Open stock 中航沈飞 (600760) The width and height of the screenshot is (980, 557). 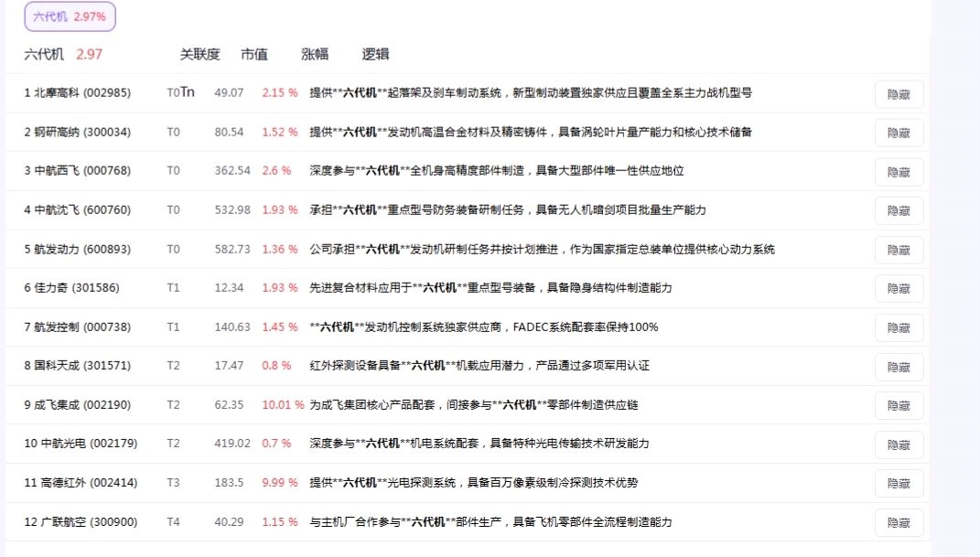click(x=78, y=209)
